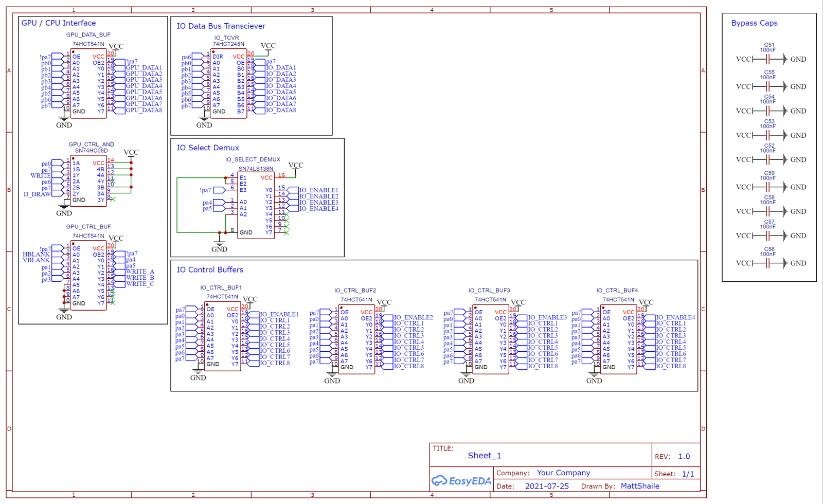
Task: Select the C55 capacitor symbol
Action: pos(768,86)
